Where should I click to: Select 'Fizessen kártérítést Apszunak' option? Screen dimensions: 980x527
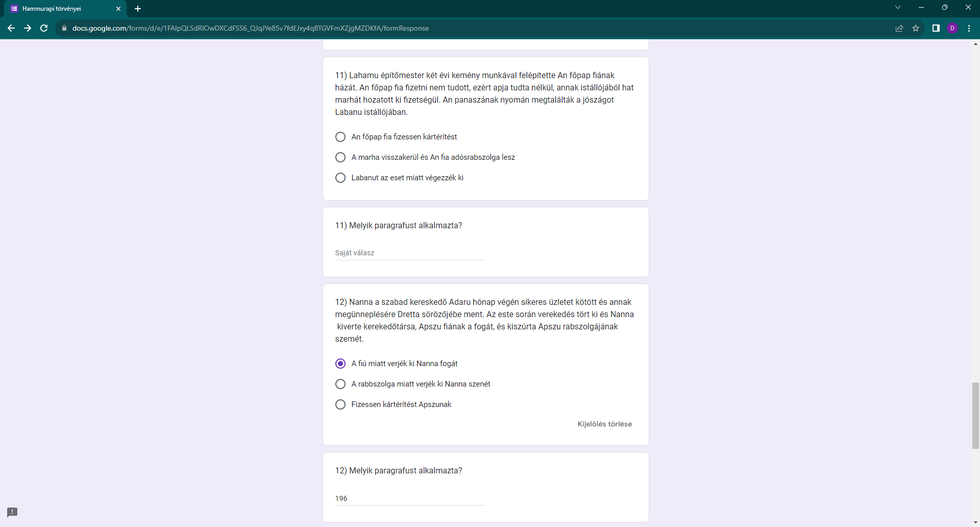(340, 404)
